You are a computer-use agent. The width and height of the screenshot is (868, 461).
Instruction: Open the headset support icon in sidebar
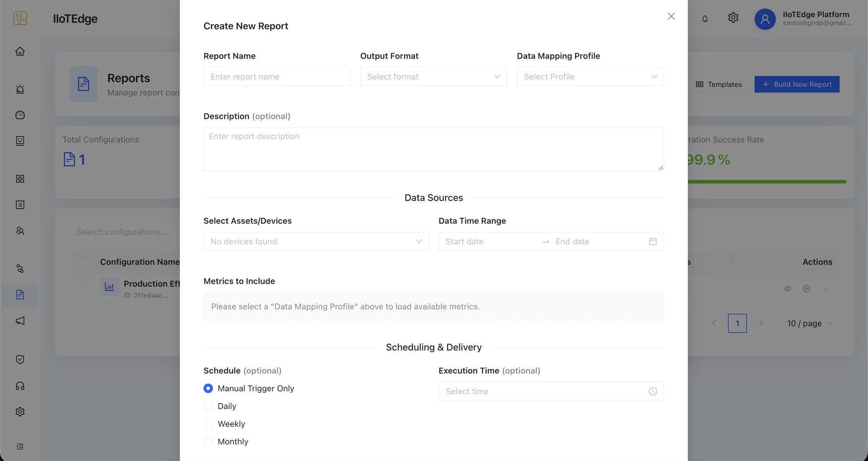click(x=20, y=386)
